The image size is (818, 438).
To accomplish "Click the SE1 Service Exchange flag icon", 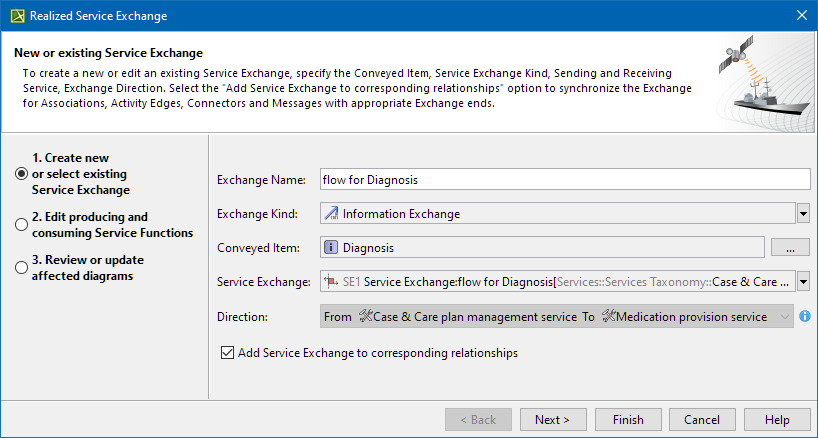I will 331,283.
